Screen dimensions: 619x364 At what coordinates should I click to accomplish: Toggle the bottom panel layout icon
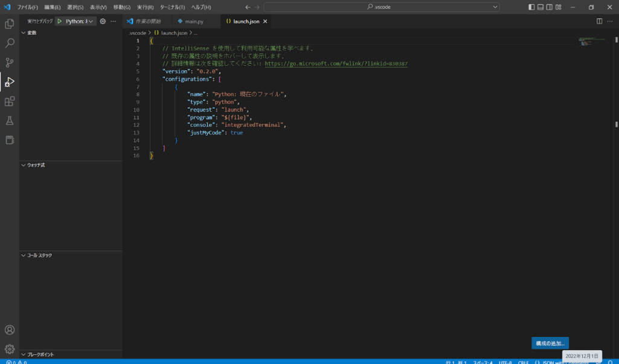point(540,7)
